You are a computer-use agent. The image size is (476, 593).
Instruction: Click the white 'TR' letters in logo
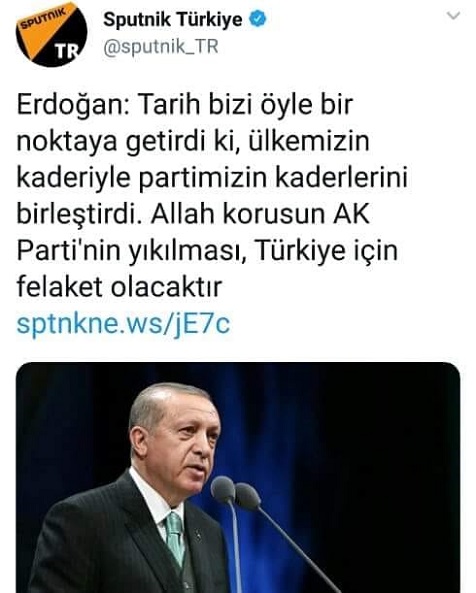pyautogui.click(x=67, y=51)
